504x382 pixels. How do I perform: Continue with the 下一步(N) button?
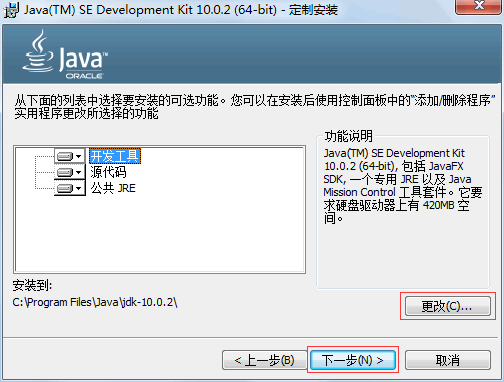[353, 360]
